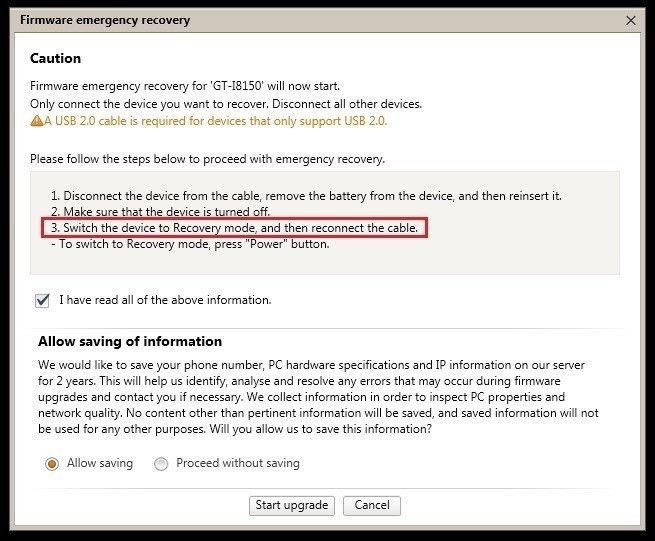Choose 'Proceed without saving' radio option
Screen dimensions: 655x541
tap(161, 464)
